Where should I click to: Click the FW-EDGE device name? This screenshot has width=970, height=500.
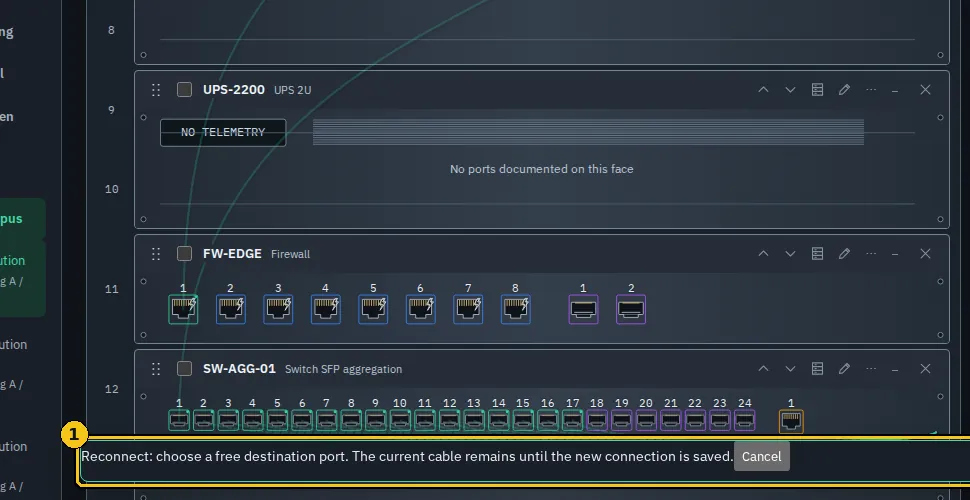coord(233,254)
